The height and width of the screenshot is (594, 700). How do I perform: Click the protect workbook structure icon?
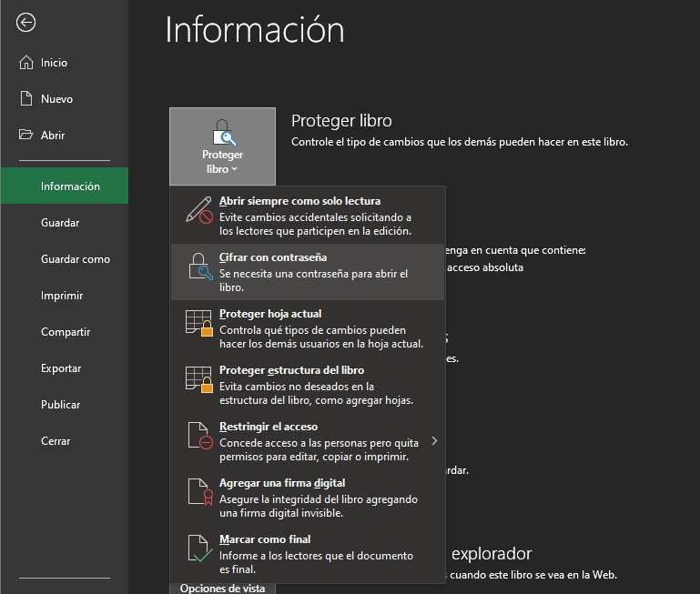[198, 379]
